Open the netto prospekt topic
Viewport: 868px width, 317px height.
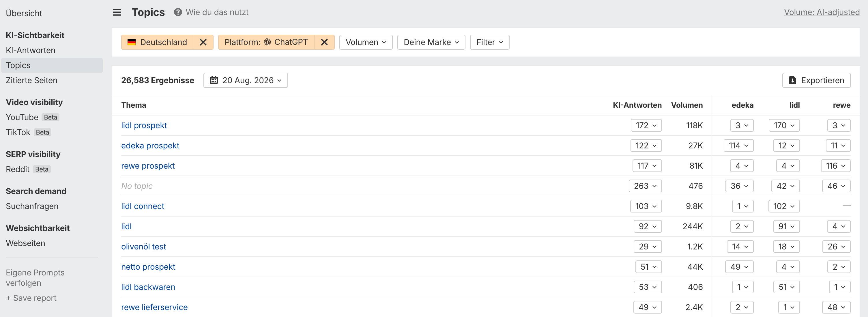click(148, 267)
